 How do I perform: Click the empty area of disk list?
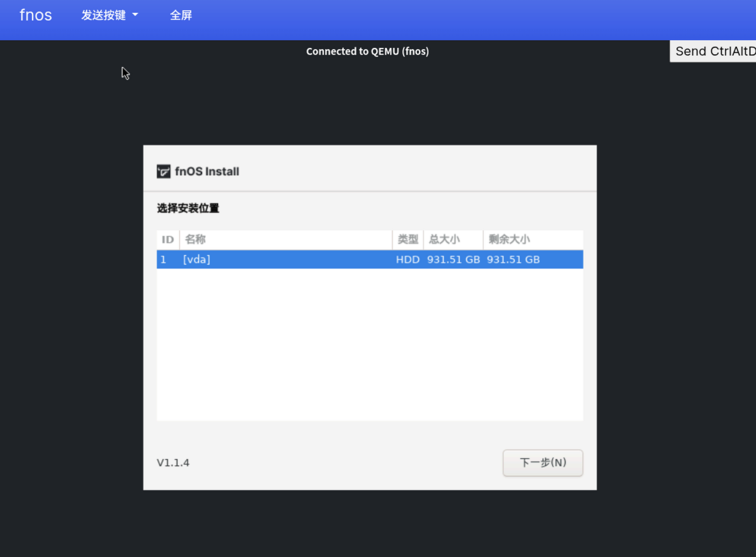pyautogui.click(x=370, y=345)
